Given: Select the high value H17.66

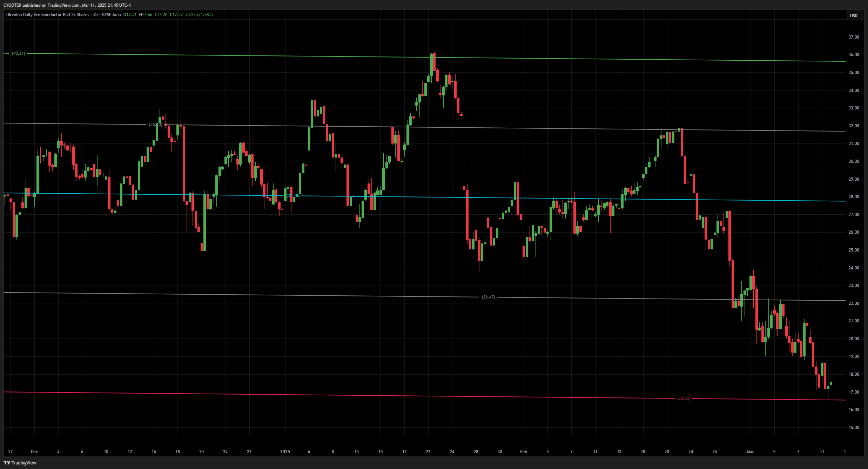Looking at the screenshot, I should [x=146, y=15].
